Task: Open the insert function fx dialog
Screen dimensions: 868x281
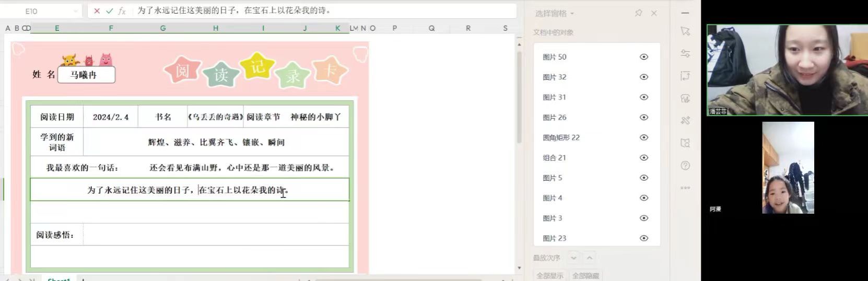Action: [122, 11]
